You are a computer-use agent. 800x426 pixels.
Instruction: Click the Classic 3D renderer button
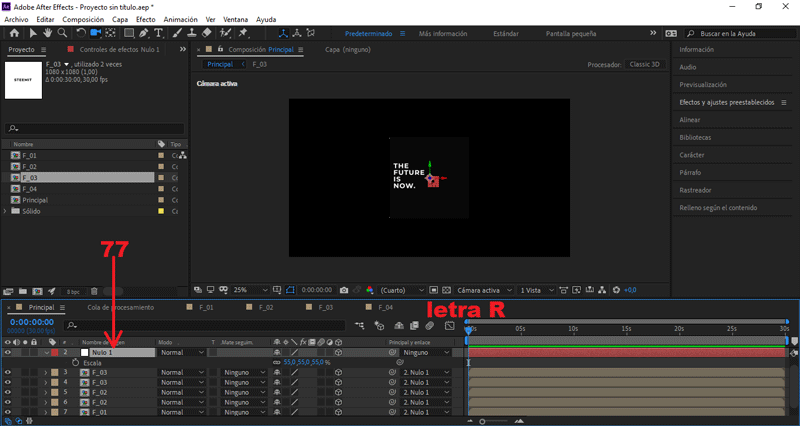645,64
